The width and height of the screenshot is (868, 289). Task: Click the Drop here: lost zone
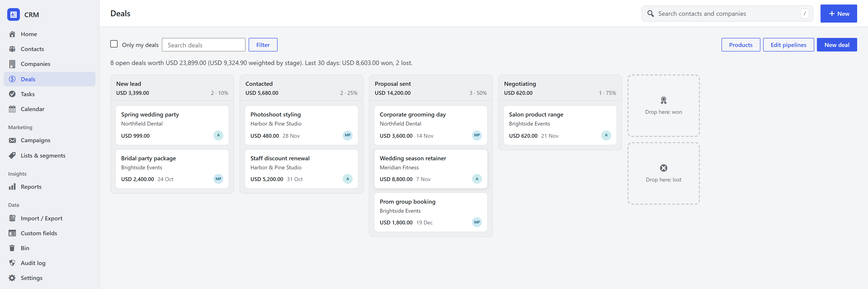point(663,173)
